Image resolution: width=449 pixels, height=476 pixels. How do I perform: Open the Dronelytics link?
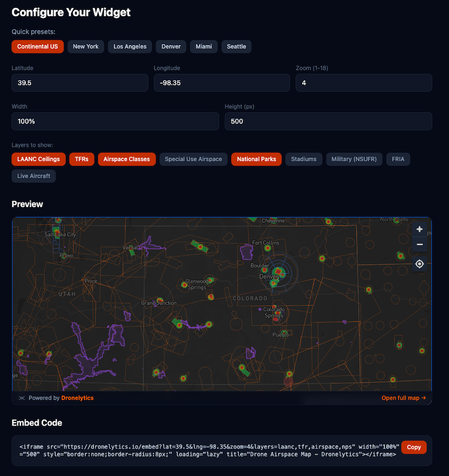78,398
